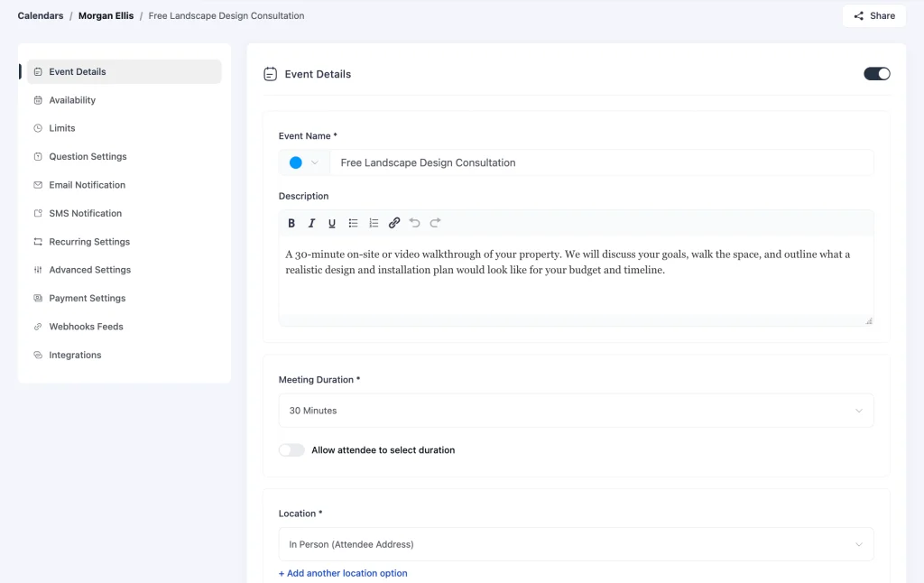This screenshot has height=583, width=924.
Task: Disable the Event Details toggle
Action: pyautogui.click(x=877, y=74)
